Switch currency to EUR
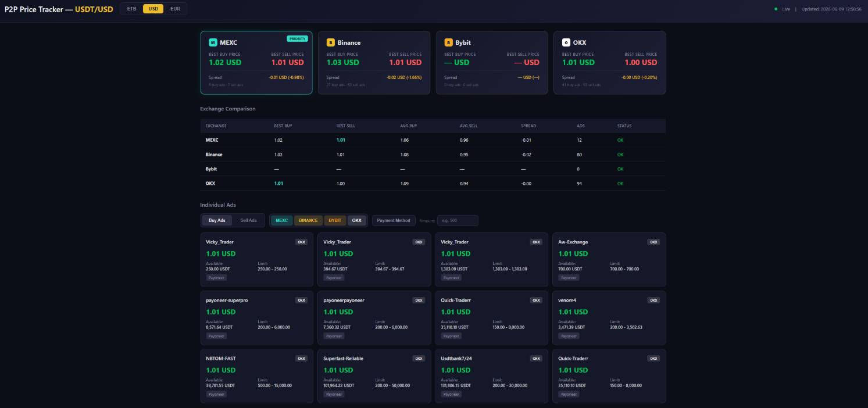The image size is (868, 408). click(175, 9)
